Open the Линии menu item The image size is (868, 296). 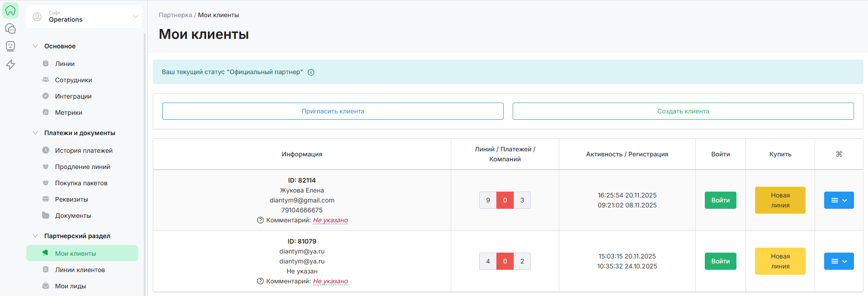(x=65, y=64)
